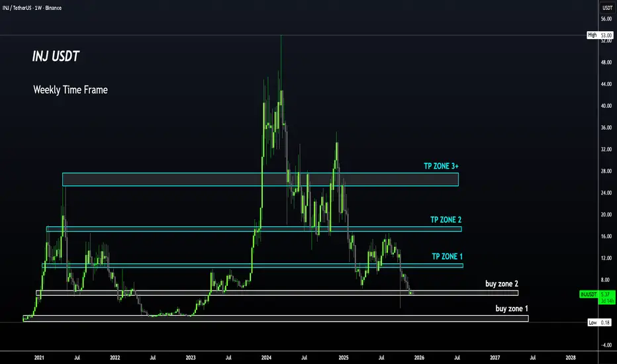Click the 28.00 price axis value

tap(606, 171)
